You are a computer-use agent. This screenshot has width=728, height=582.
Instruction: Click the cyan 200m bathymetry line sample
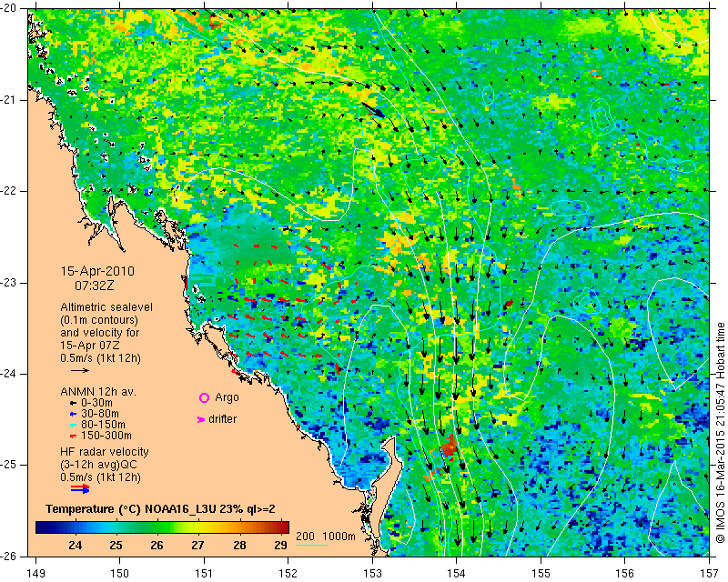click(311, 545)
